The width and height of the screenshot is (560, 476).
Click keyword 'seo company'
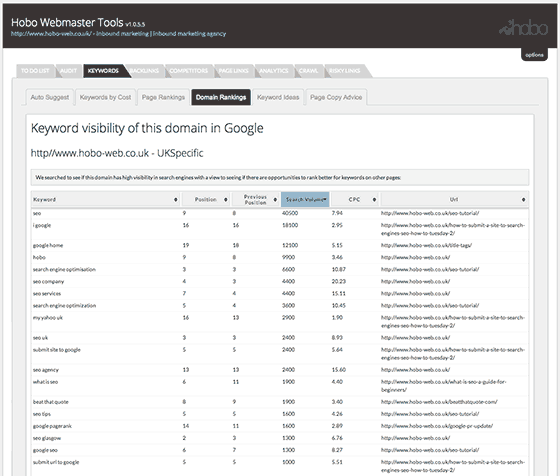click(48, 281)
